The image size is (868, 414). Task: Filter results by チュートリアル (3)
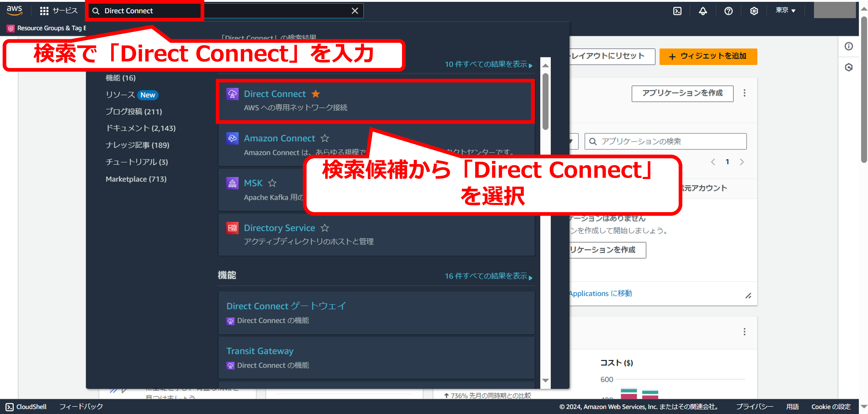coord(136,162)
